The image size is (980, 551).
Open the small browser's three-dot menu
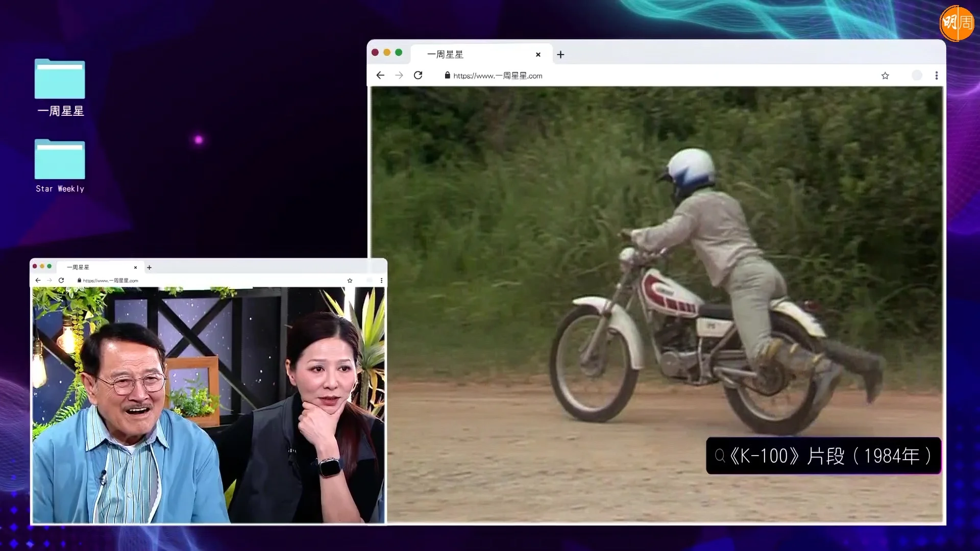(x=381, y=281)
